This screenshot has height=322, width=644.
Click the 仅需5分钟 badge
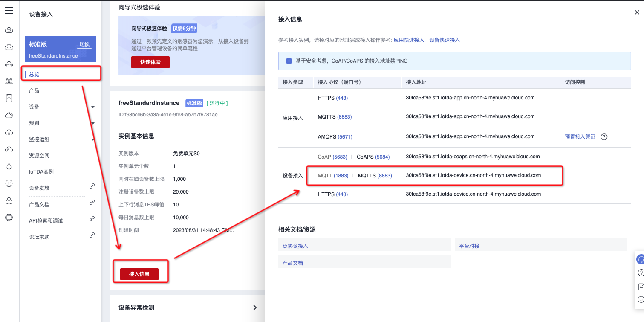[184, 29]
